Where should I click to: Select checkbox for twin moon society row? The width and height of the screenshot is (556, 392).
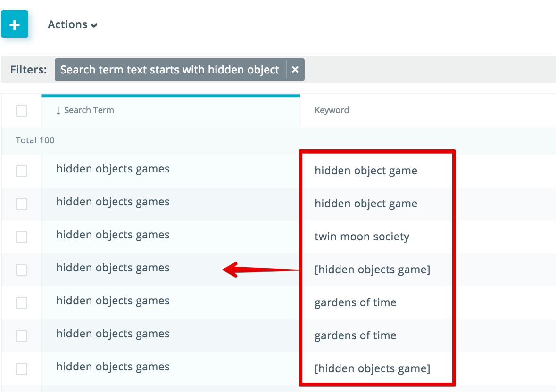point(22,237)
